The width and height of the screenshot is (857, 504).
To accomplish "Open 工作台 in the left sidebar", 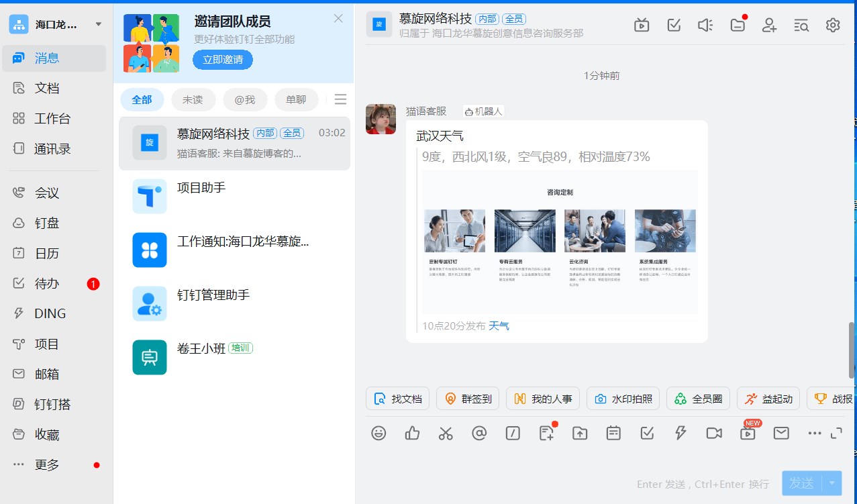I will point(52,119).
